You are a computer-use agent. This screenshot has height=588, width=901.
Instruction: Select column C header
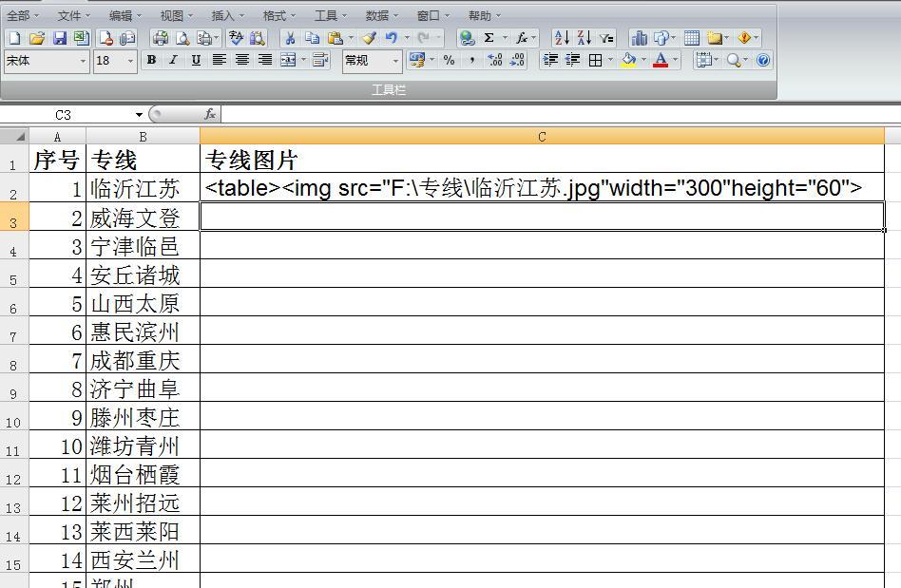coord(542,136)
